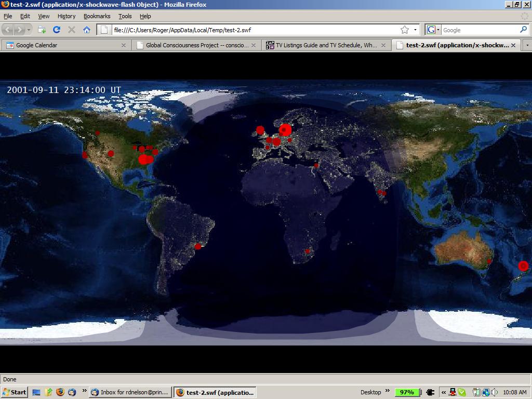Open the list all tabs dropdown
Image resolution: width=532 pixels, height=399 pixels.
(x=527, y=45)
